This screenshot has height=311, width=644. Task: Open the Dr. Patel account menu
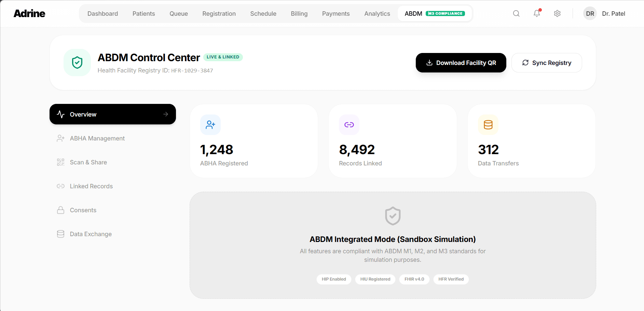[x=614, y=13]
